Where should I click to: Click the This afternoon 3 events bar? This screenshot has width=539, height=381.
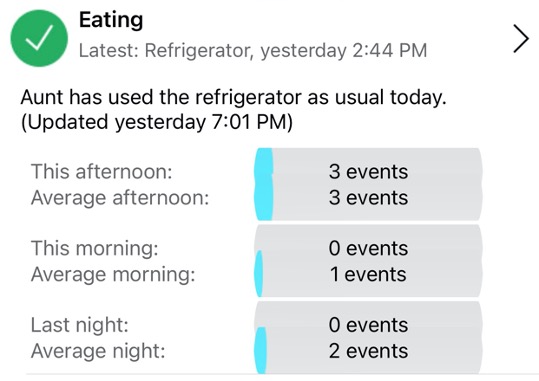[x=368, y=171]
